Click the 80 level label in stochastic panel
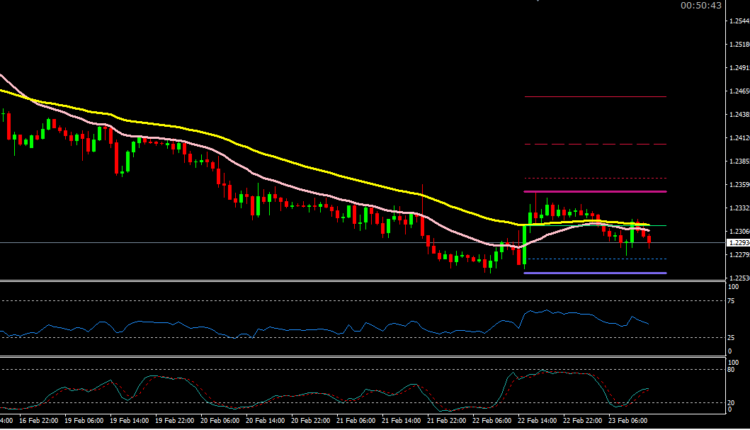Viewport: 750px width, 430px height. pyautogui.click(x=732, y=371)
